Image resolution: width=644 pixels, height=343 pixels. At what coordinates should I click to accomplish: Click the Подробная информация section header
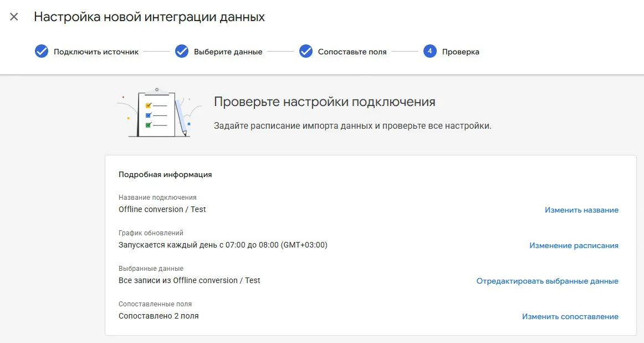point(165,174)
